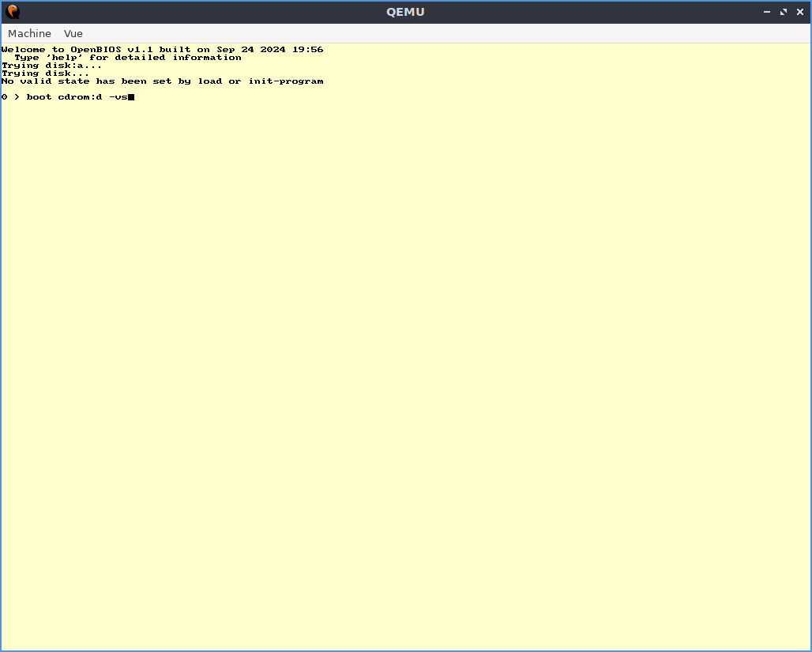The width and height of the screenshot is (812, 652).
Task: Click the 'Trying disk:a...' line
Action: pyautogui.click(x=52, y=66)
